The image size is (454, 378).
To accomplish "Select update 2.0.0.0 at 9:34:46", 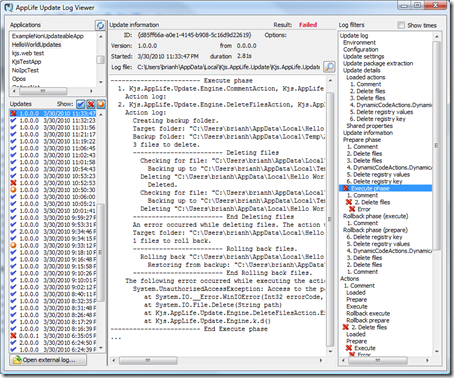I will coord(53,231).
